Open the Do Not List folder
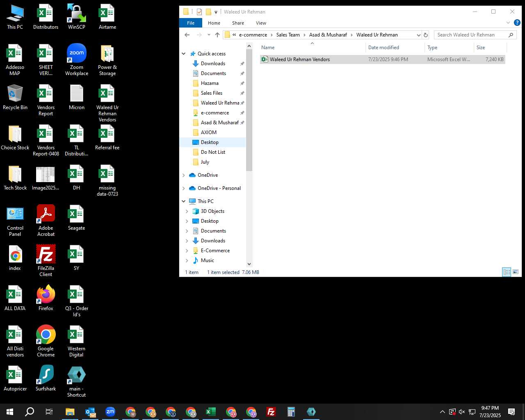Viewport: 525px width, 420px height. [x=213, y=152]
